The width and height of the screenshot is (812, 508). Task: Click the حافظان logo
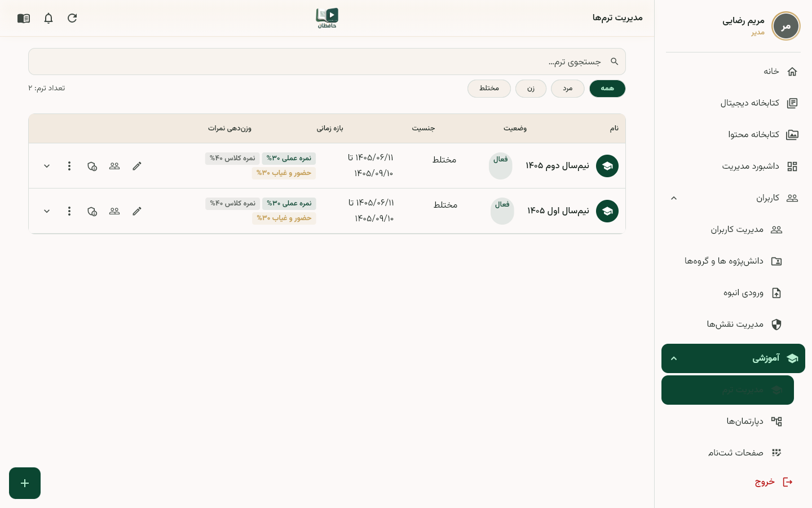[327, 18]
